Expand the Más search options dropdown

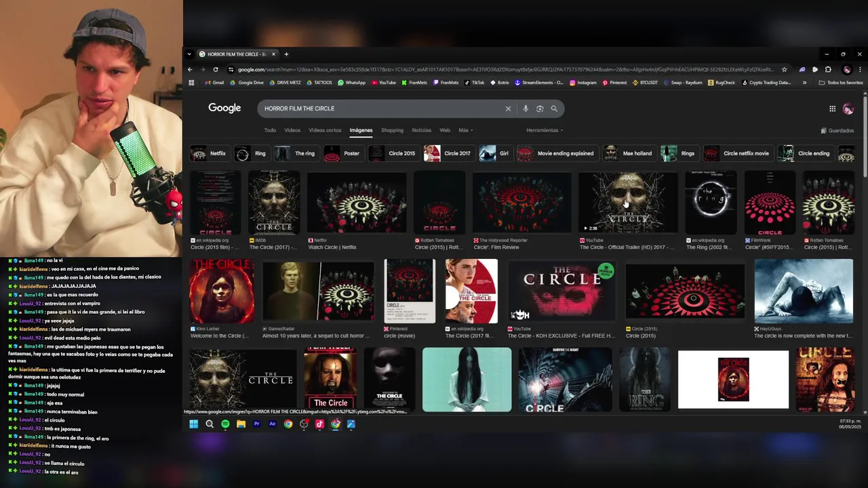465,130
